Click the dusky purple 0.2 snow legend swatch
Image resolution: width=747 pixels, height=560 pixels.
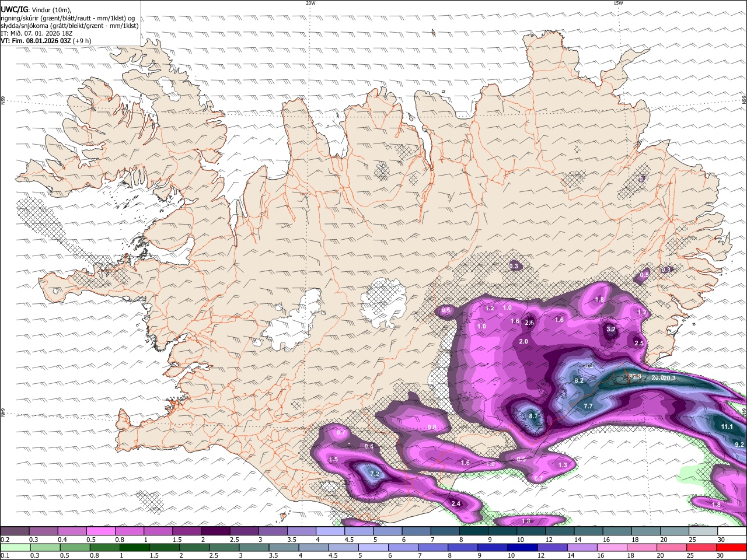[x=15, y=531]
